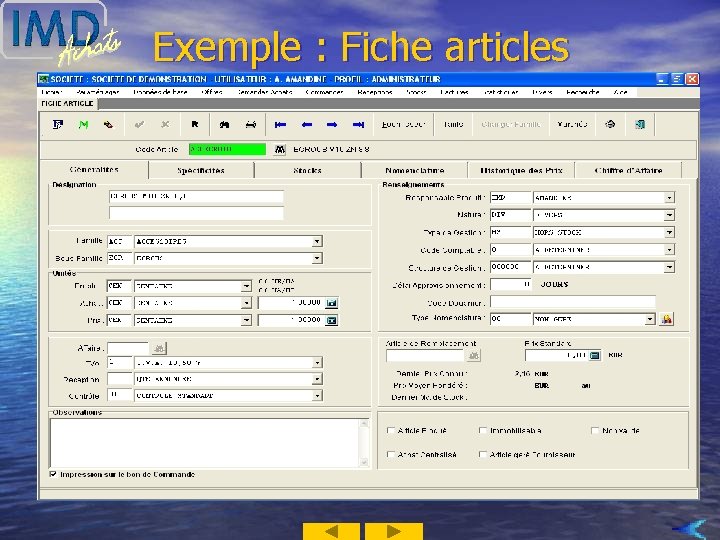
Task: Click the printer icon in the toolbar
Action: pyautogui.click(x=251, y=124)
